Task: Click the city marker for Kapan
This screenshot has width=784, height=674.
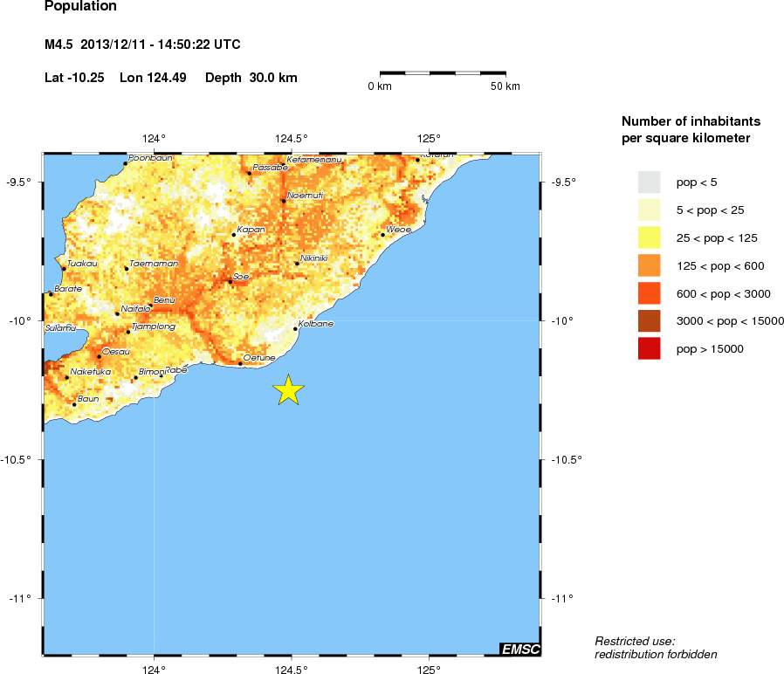Action: coord(232,233)
